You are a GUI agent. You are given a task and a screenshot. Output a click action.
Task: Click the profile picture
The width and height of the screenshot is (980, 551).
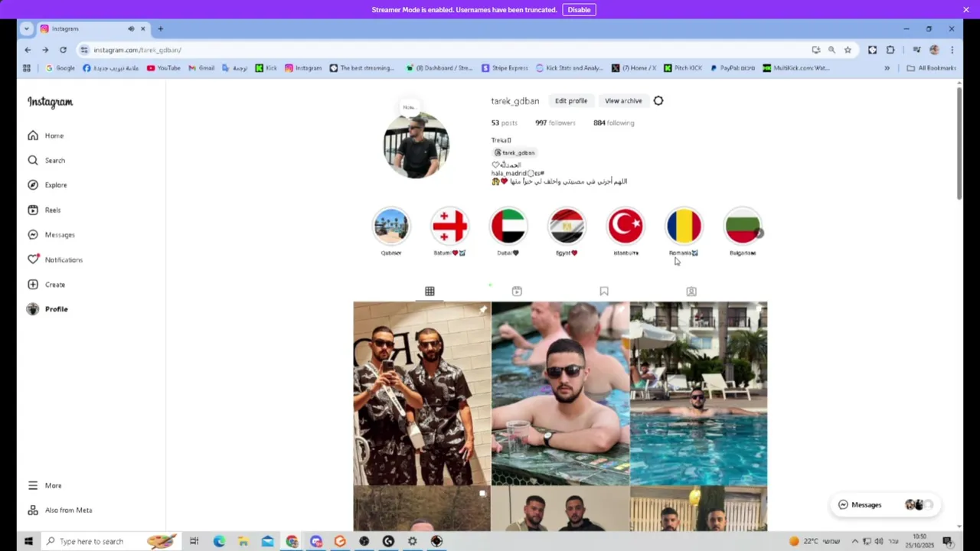tap(416, 145)
